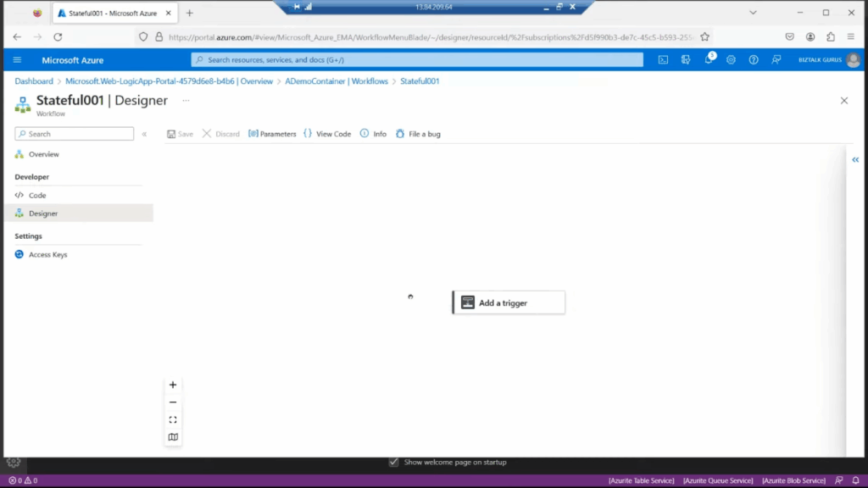
Task: Pin the remote desktop connection bar
Action: click(297, 7)
